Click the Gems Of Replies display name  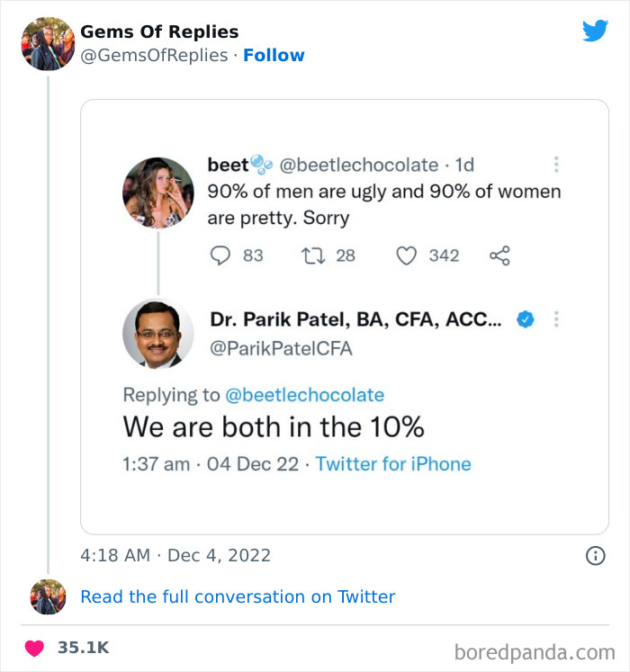(159, 31)
